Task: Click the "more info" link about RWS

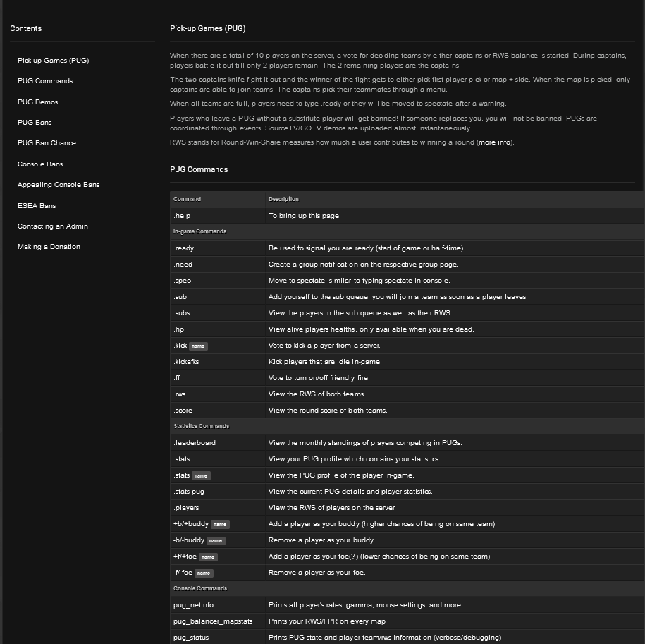Action: click(x=494, y=142)
